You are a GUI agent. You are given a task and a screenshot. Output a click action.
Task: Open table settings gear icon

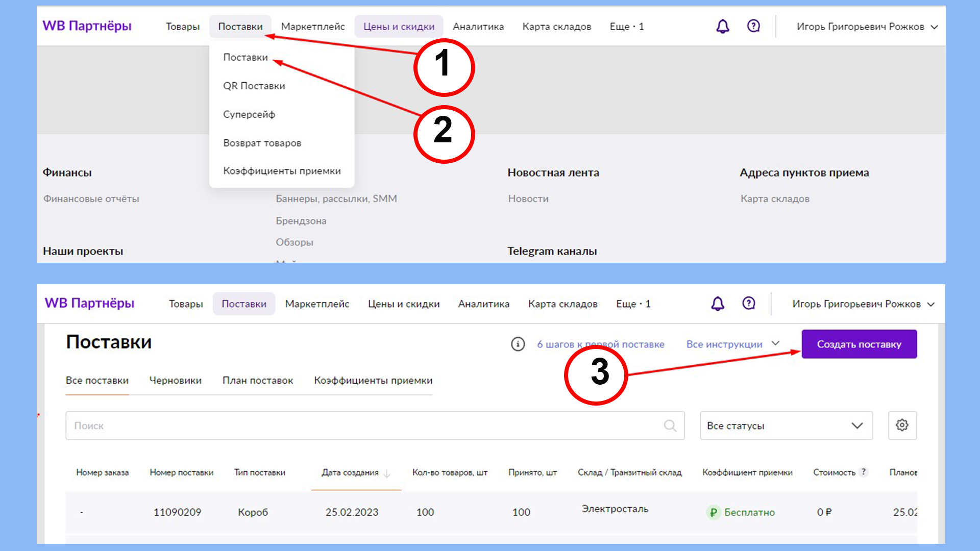902,425
